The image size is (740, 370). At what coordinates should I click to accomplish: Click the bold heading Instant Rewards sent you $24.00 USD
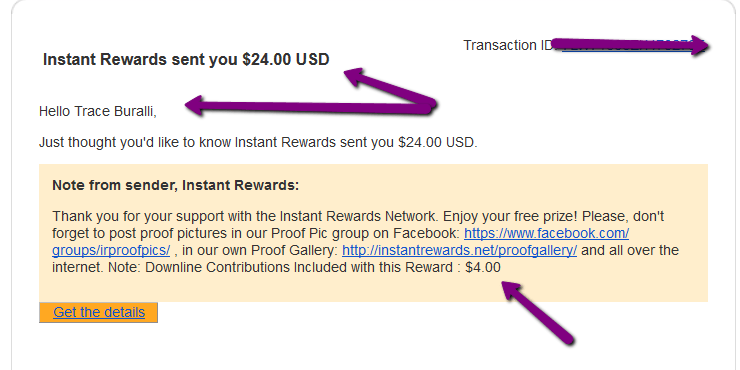tap(186, 60)
